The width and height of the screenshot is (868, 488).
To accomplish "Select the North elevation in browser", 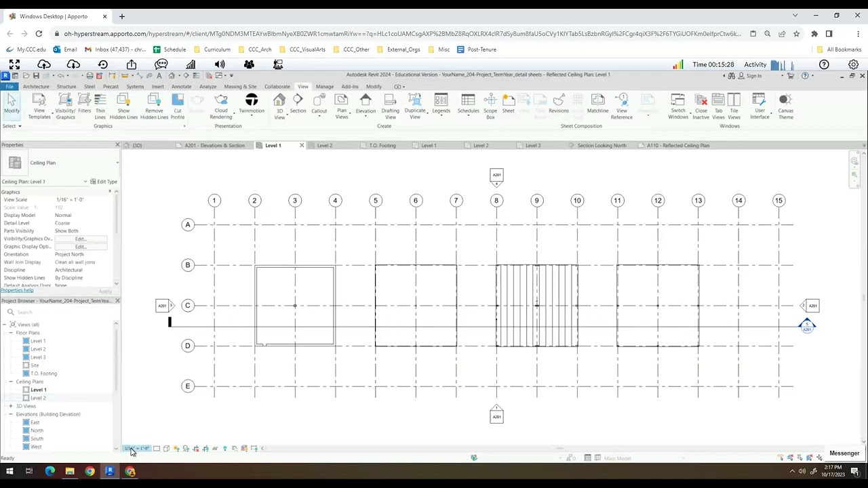I will tap(37, 430).
